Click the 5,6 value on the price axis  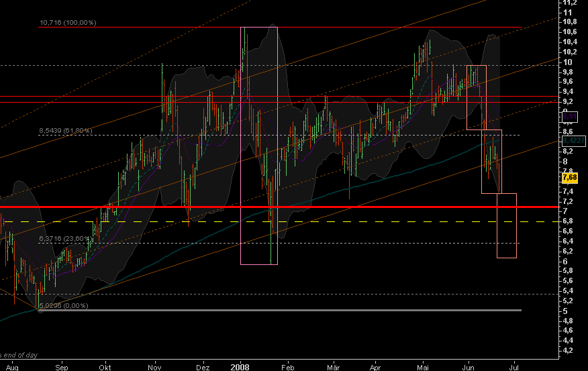pyautogui.click(x=568, y=280)
